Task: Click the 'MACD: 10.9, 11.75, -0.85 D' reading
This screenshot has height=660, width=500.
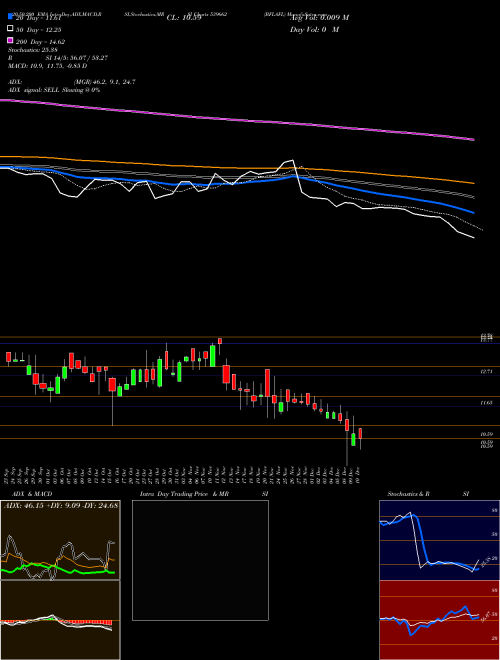Action: click(x=48, y=66)
